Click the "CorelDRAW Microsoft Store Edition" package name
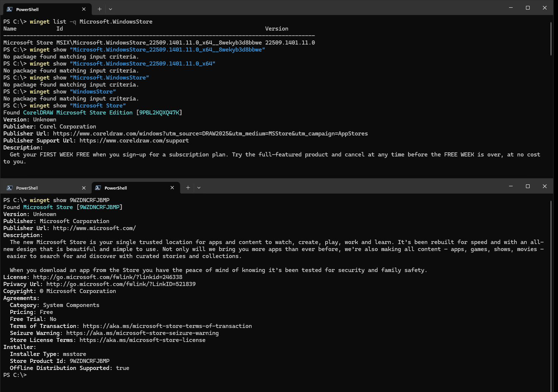The image size is (558, 392). click(x=78, y=113)
